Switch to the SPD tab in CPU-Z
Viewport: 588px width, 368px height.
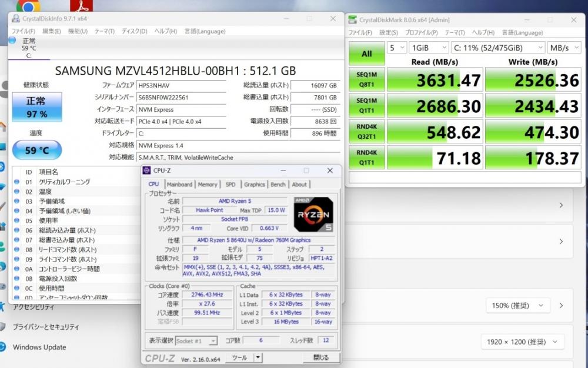[x=230, y=185]
